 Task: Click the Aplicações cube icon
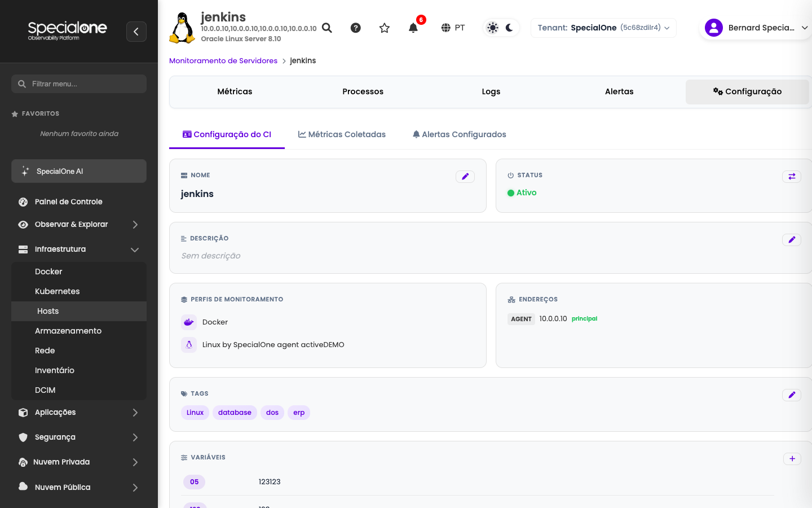tap(23, 413)
